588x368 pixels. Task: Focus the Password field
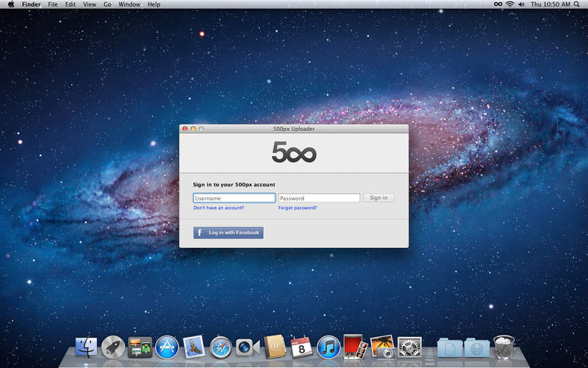click(319, 198)
